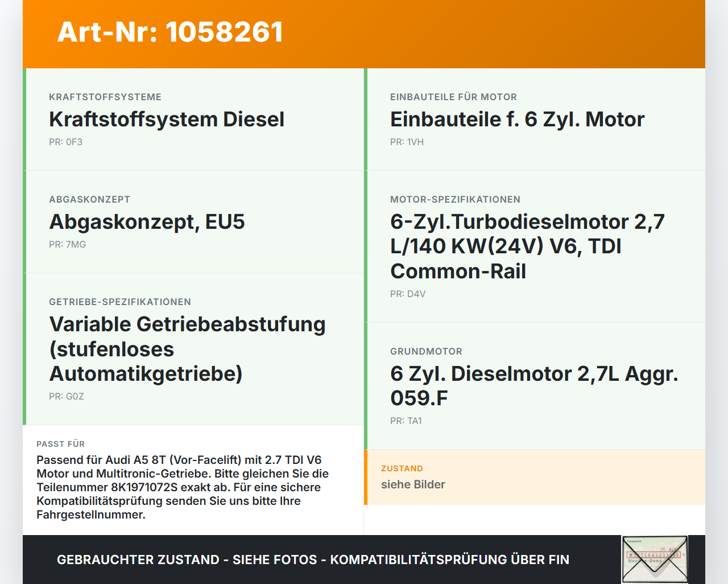Select the PR: G0Z code
The image size is (728, 584).
pyautogui.click(x=67, y=396)
